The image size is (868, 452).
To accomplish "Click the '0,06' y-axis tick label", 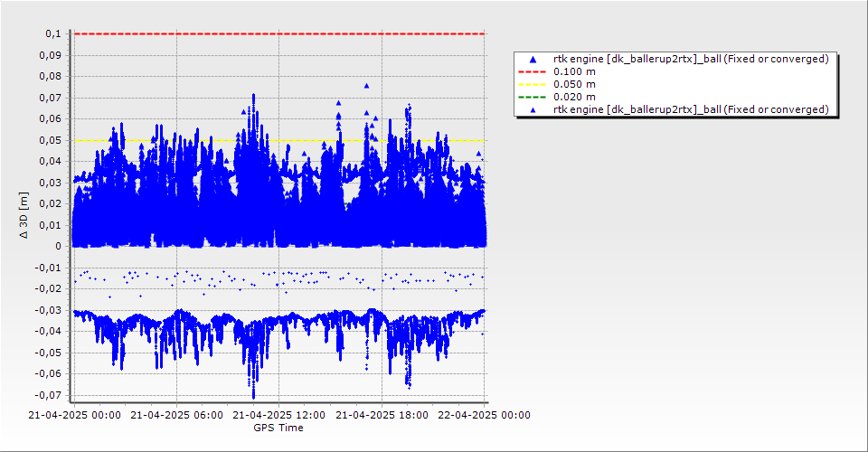I will click(x=51, y=119).
